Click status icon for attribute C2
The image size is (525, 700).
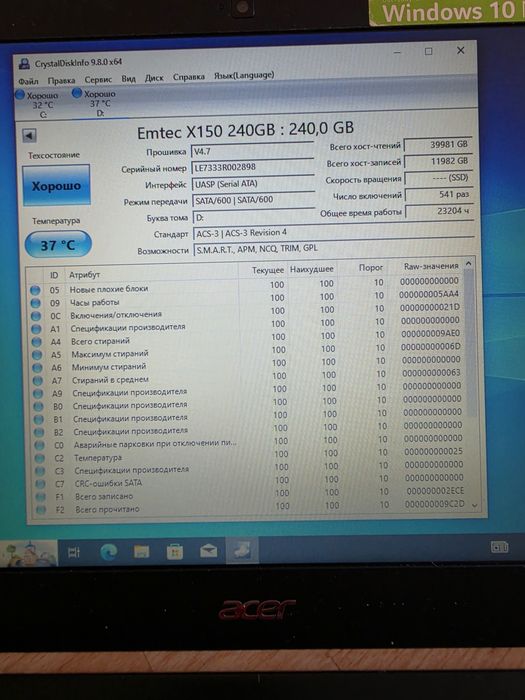[x=40, y=458]
